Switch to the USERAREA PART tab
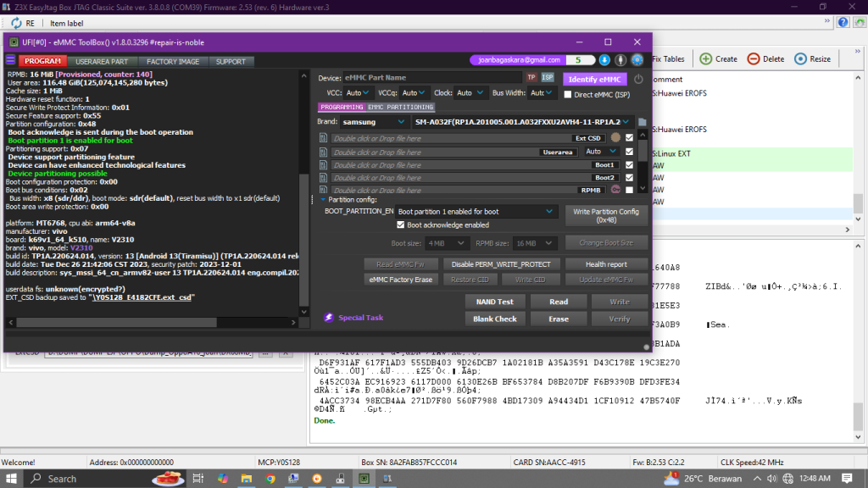 click(x=102, y=61)
